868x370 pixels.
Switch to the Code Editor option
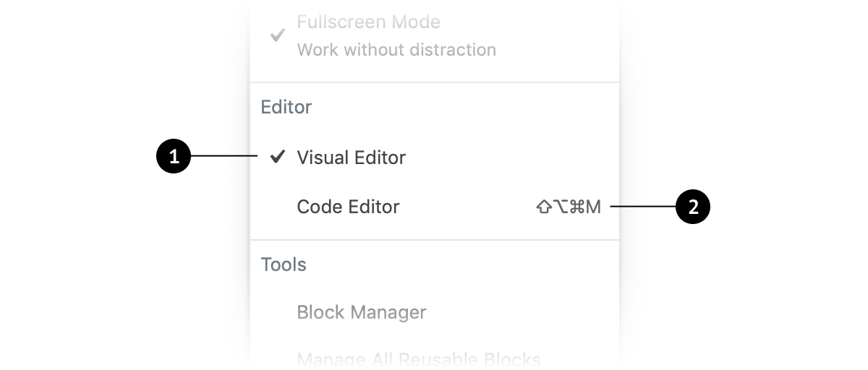click(x=435, y=207)
